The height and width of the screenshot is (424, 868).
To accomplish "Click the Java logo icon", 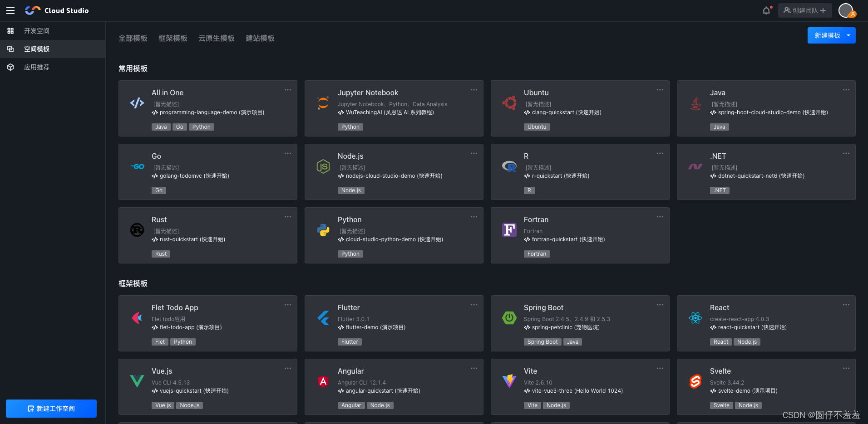I will pos(695,103).
